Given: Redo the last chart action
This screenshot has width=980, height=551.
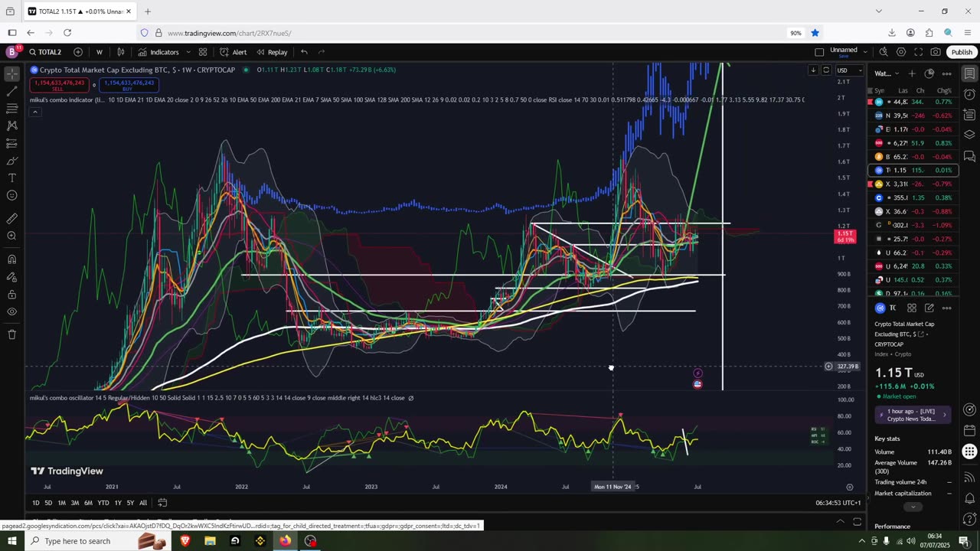Looking at the screenshot, I should point(322,52).
